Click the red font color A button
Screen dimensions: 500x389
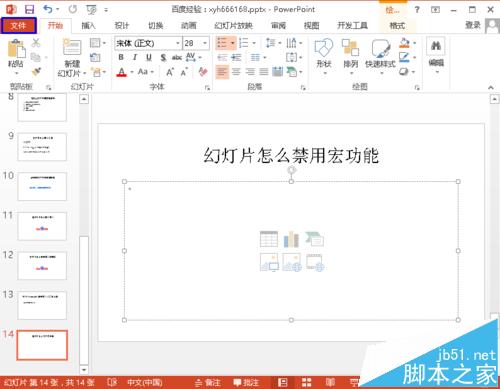click(122, 72)
